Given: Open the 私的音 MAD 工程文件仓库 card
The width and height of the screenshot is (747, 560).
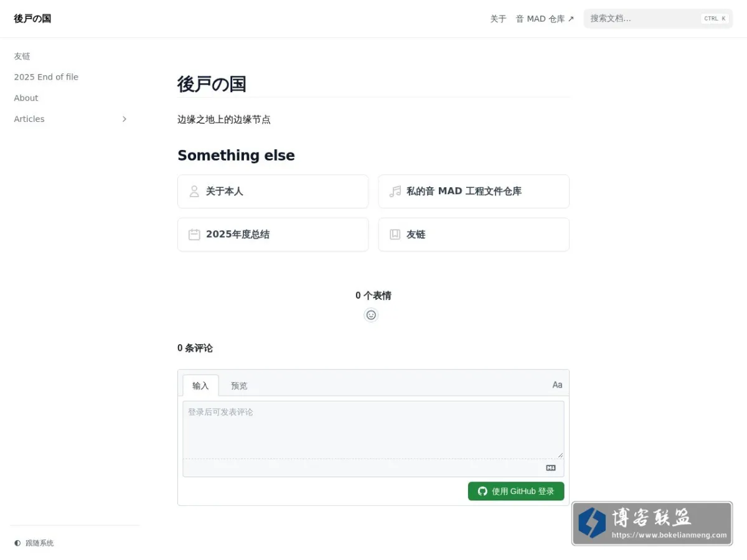Looking at the screenshot, I should 474,191.
